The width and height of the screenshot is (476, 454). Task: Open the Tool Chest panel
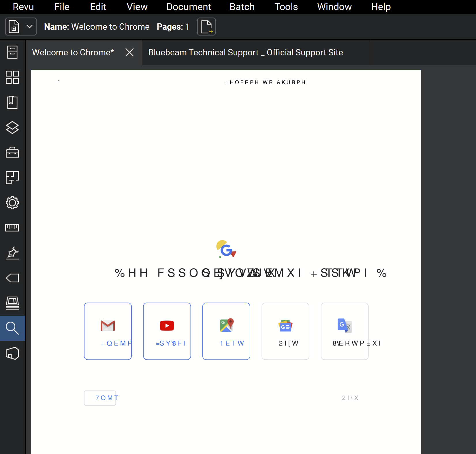pyautogui.click(x=12, y=152)
